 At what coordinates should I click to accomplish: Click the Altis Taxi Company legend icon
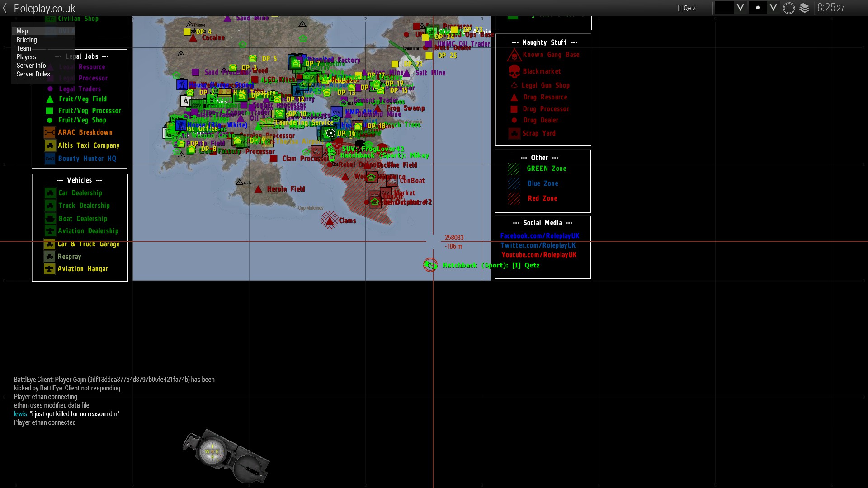[50, 145]
